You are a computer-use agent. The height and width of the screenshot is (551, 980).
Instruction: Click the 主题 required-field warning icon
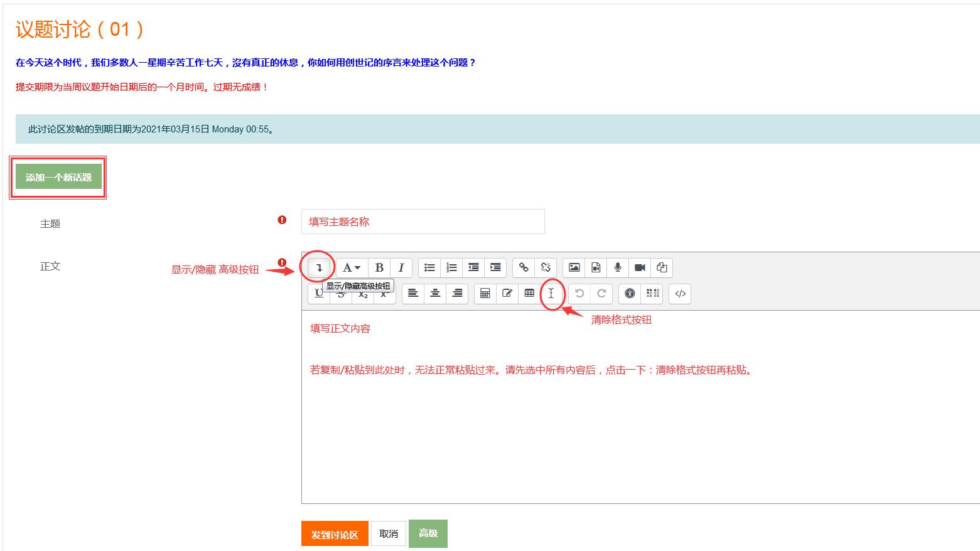pos(282,220)
